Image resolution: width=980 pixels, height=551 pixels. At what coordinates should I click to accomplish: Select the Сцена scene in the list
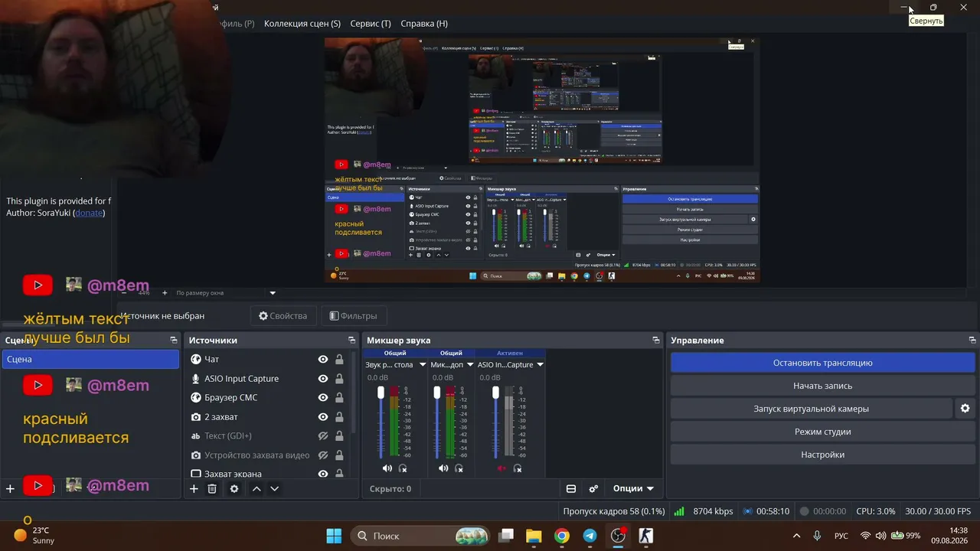coord(90,359)
